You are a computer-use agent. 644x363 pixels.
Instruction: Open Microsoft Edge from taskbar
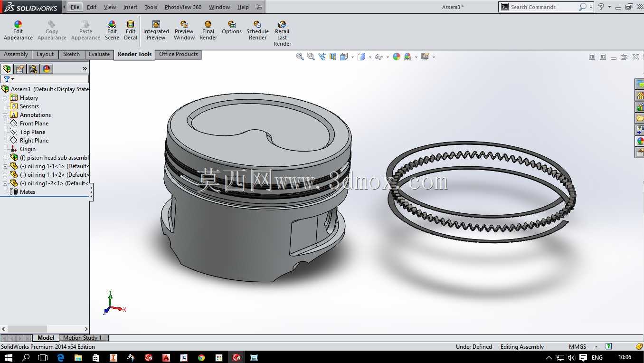61,357
